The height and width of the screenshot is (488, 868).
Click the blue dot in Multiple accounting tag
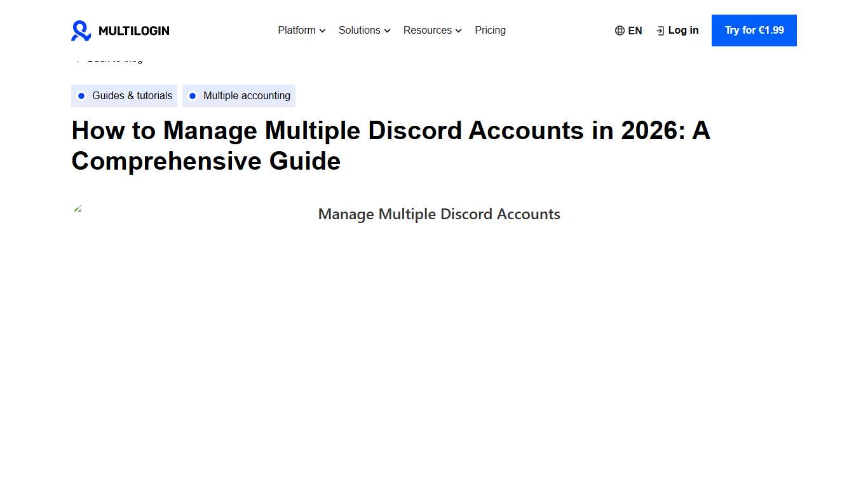click(193, 95)
